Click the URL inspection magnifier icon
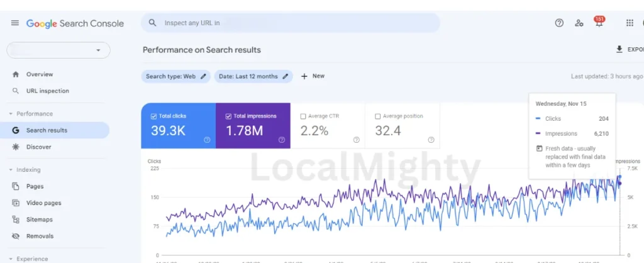Screen dimensions: 644x263 pyautogui.click(x=16, y=91)
